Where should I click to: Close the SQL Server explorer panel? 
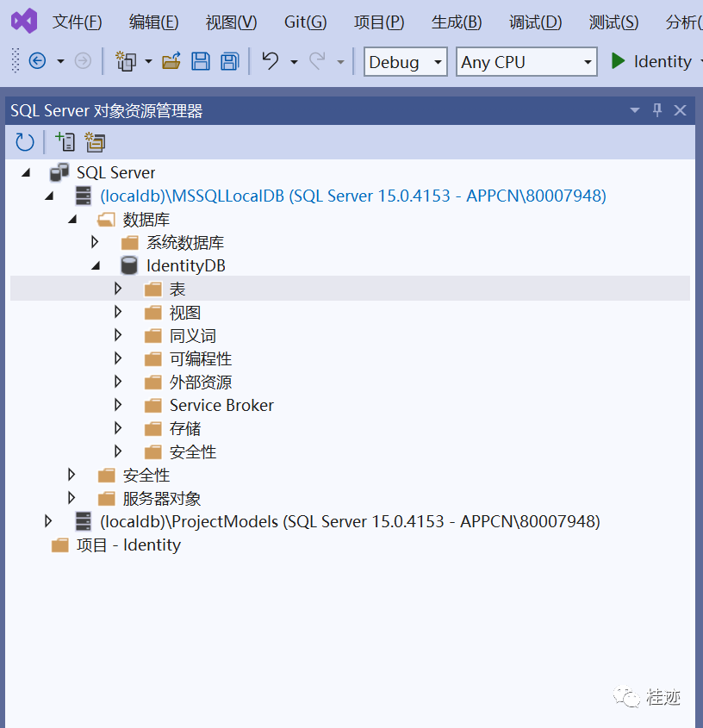680,110
